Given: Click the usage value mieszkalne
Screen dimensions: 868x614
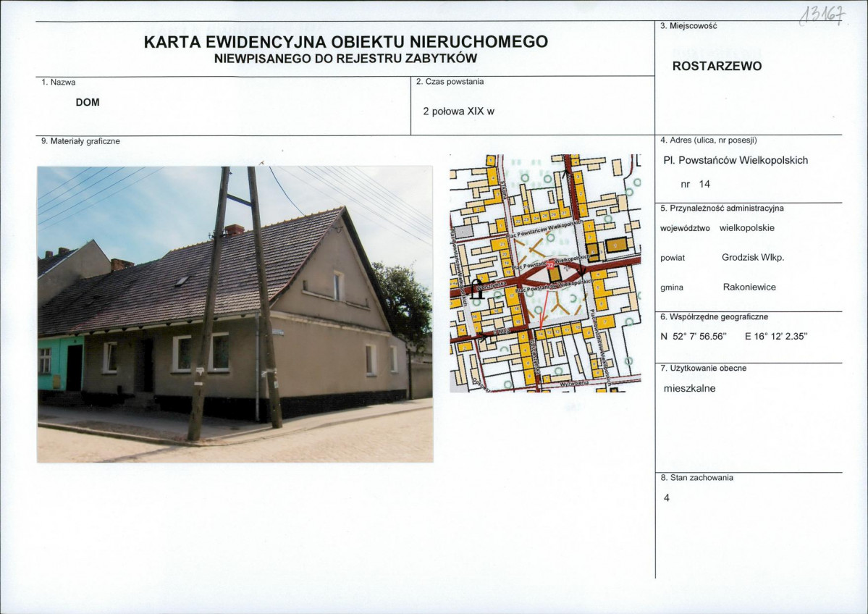Looking at the screenshot, I should pos(689,389).
